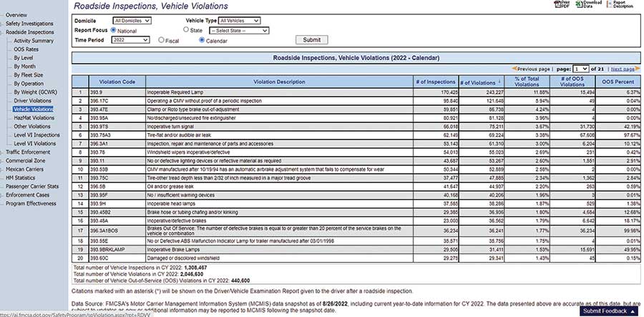
Task: Choose the Calendar time period radio
Action: tap(203, 41)
